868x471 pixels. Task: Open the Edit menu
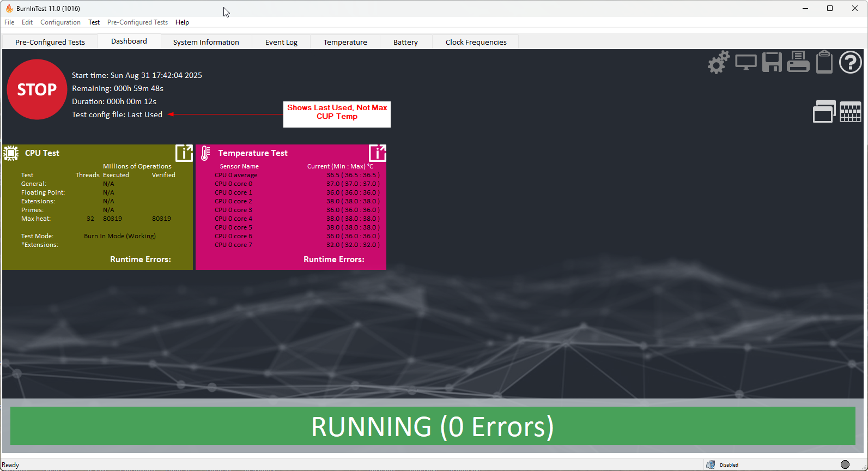(x=27, y=22)
